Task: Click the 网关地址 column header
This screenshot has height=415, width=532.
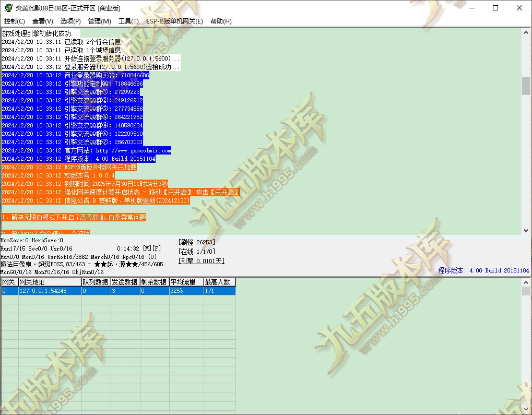Action: click(50, 282)
